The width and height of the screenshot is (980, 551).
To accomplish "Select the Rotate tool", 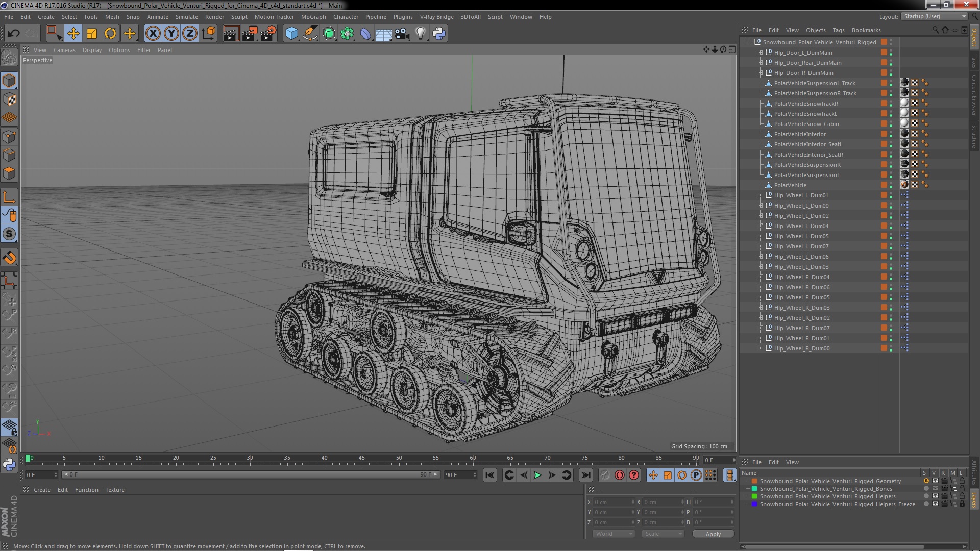I will (x=110, y=34).
